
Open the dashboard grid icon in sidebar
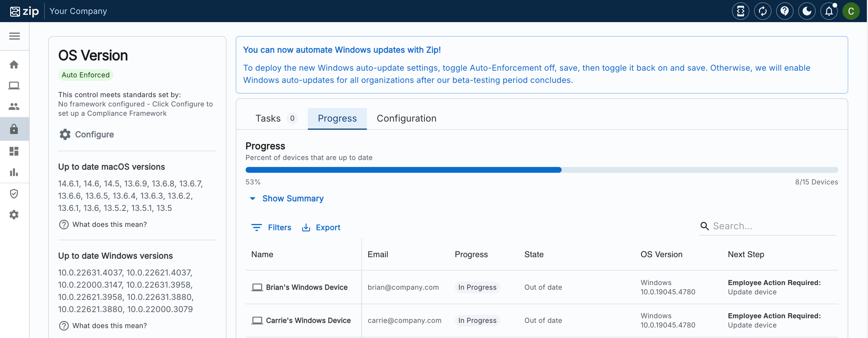[x=14, y=151]
